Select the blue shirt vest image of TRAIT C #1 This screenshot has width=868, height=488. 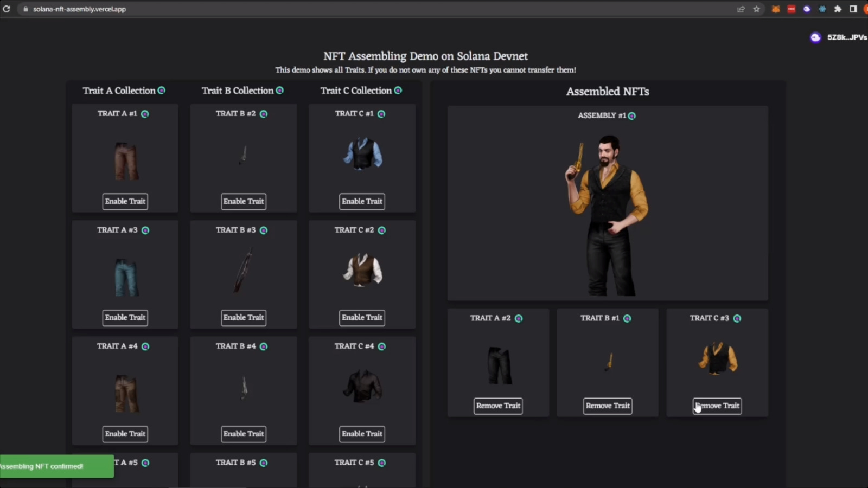click(363, 154)
